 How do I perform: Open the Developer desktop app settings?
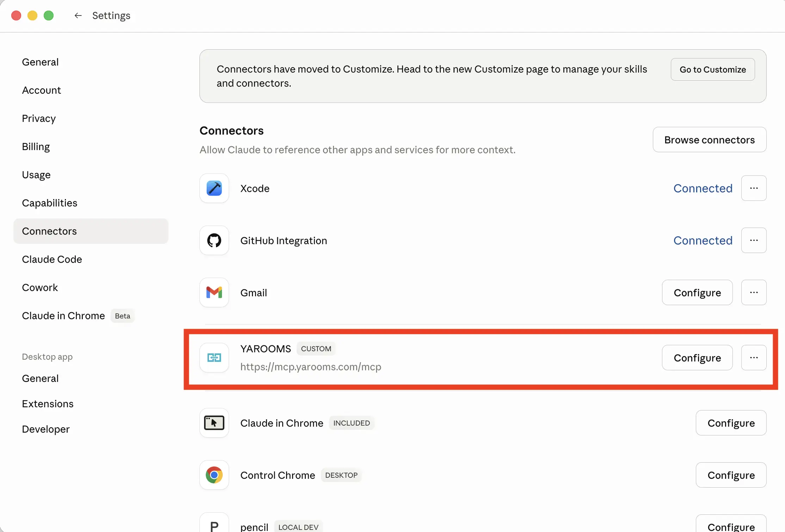point(45,429)
